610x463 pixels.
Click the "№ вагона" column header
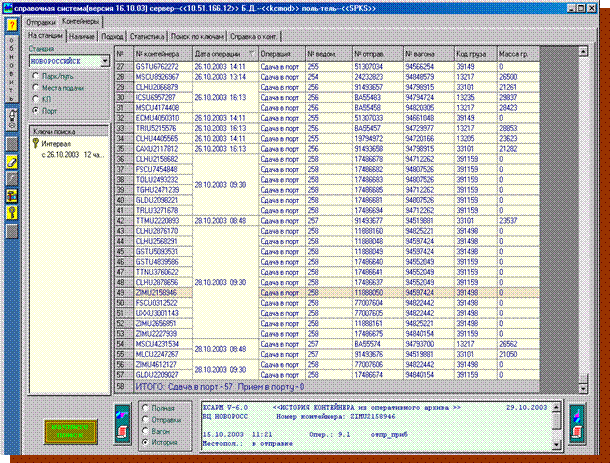(429, 54)
